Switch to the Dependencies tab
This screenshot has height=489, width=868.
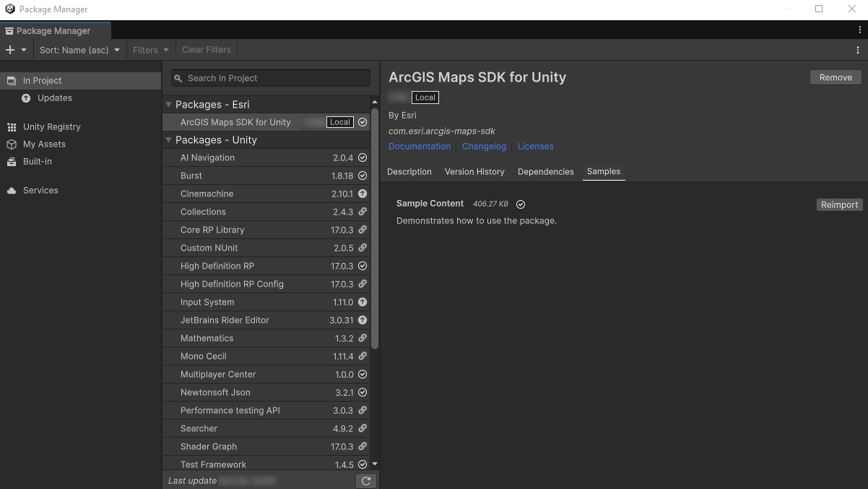point(545,172)
